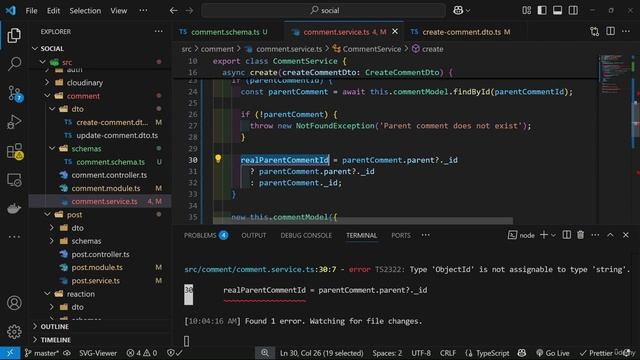
Task: Open the Selection menu
Action: 85,11
